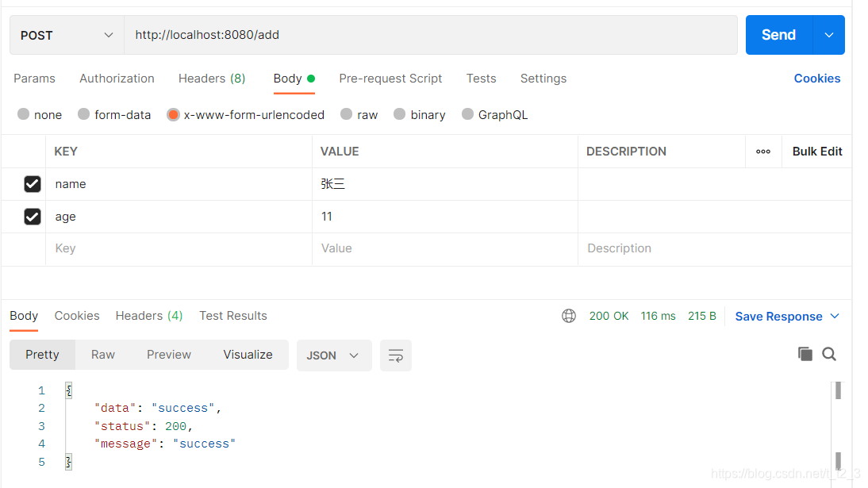Open Test Results tab
The image size is (868, 488).
click(x=233, y=316)
